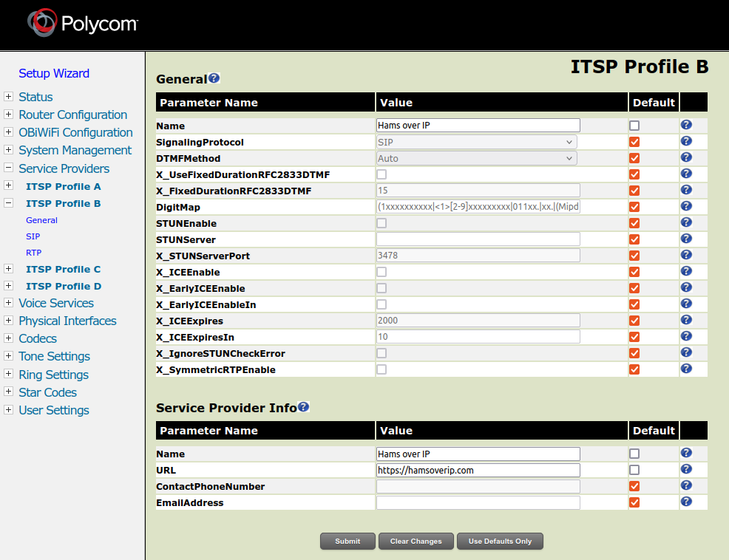
Task: Click help icon for General Name row
Action: (x=686, y=125)
